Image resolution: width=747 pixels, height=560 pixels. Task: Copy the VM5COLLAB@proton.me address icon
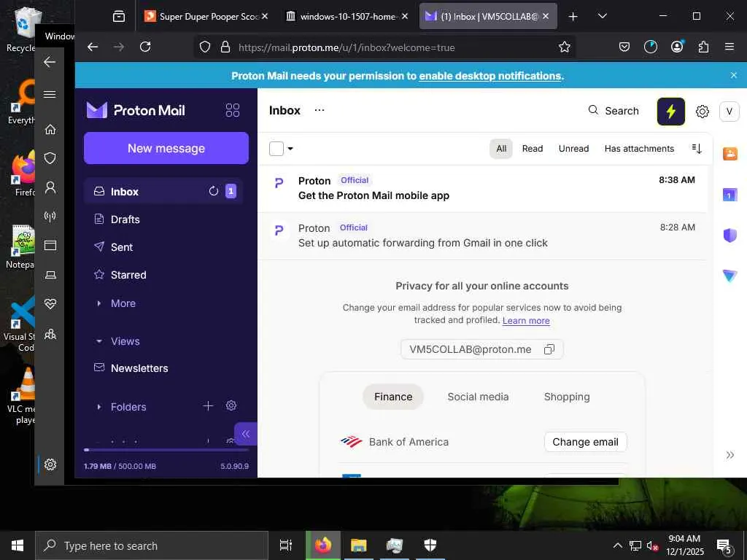[549, 349]
